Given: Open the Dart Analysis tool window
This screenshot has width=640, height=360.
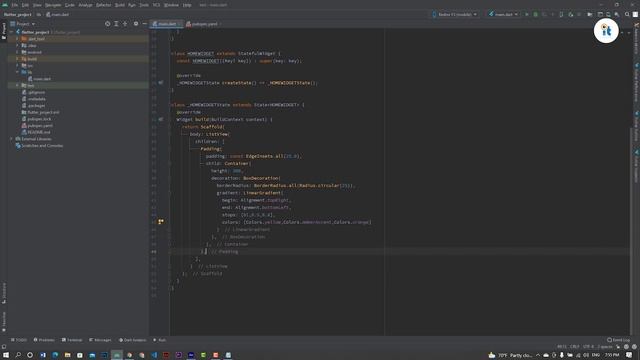Looking at the screenshot, I should point(132,340).
